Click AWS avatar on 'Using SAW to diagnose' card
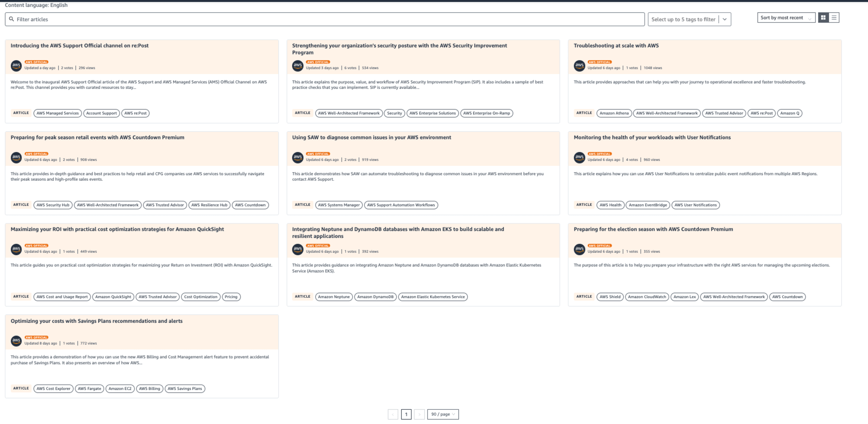This screenshot has height=424, width=868. tap(298, 158)
